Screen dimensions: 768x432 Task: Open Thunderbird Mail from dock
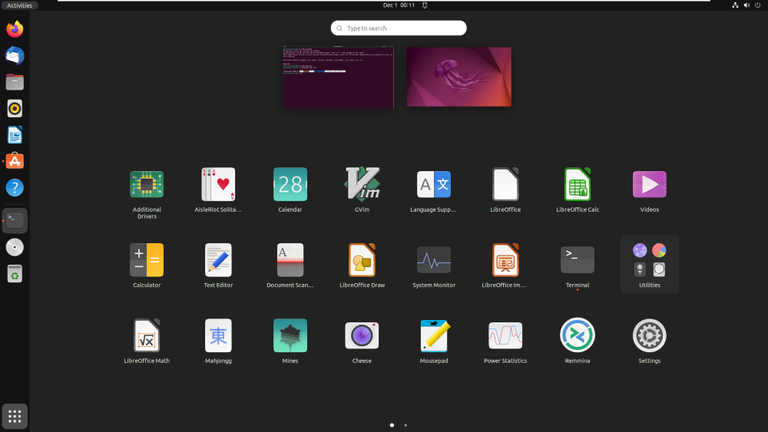[15, 56]
